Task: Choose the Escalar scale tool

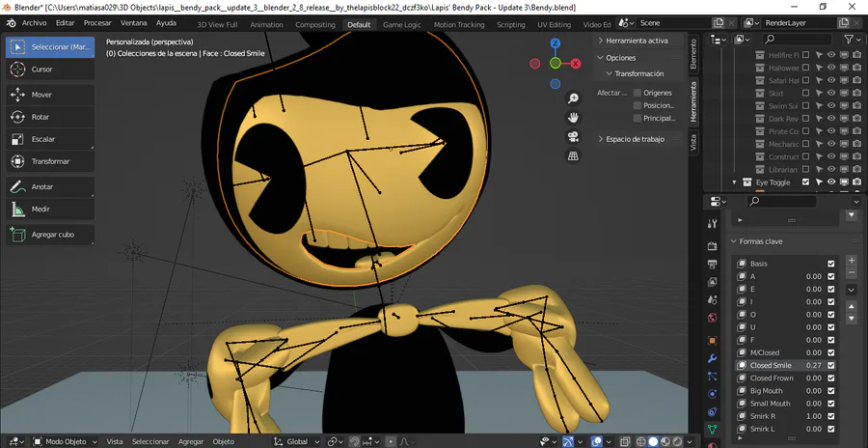Action: [x=50, y=139]
